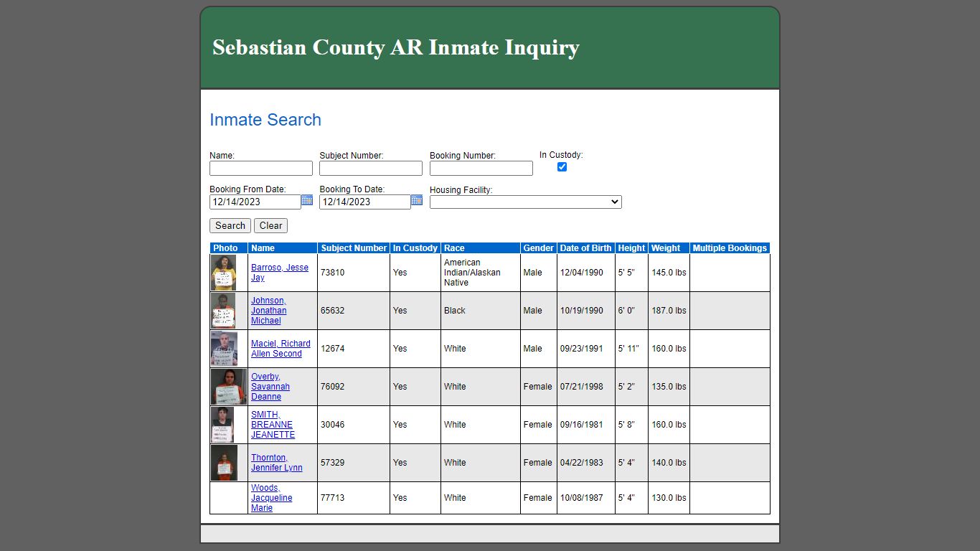Viewport: 980px width, 551px height.
Task: Select subject number 77713 cell
Action: coord(354,498)
